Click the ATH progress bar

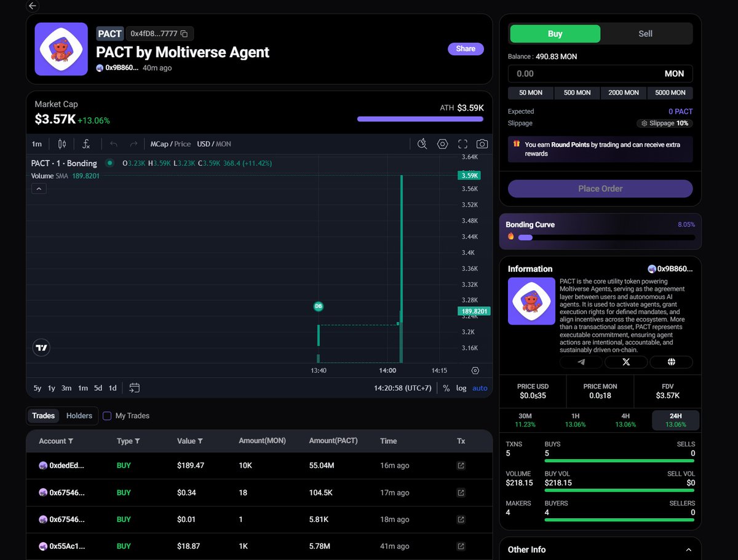tap(420, 119)
